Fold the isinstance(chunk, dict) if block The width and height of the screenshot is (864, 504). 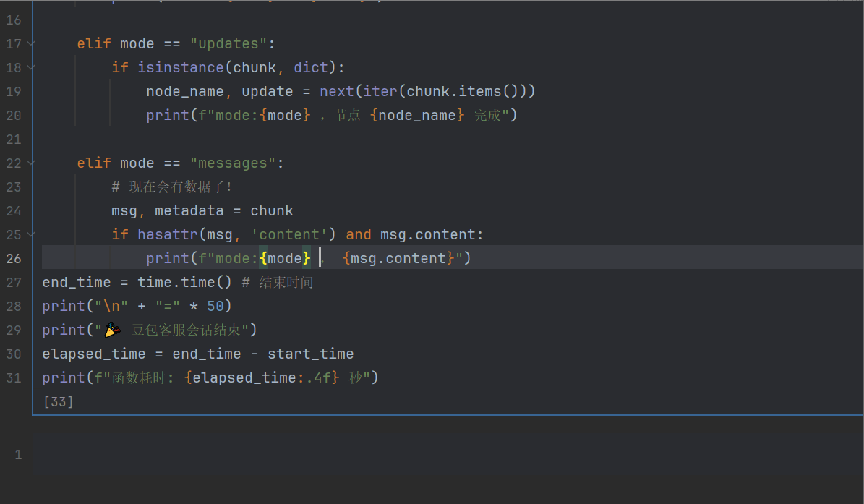tap(31, 67)
